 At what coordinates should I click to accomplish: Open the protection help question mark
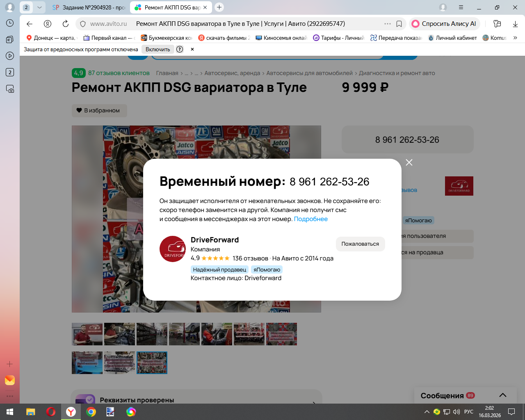(180, 49)
